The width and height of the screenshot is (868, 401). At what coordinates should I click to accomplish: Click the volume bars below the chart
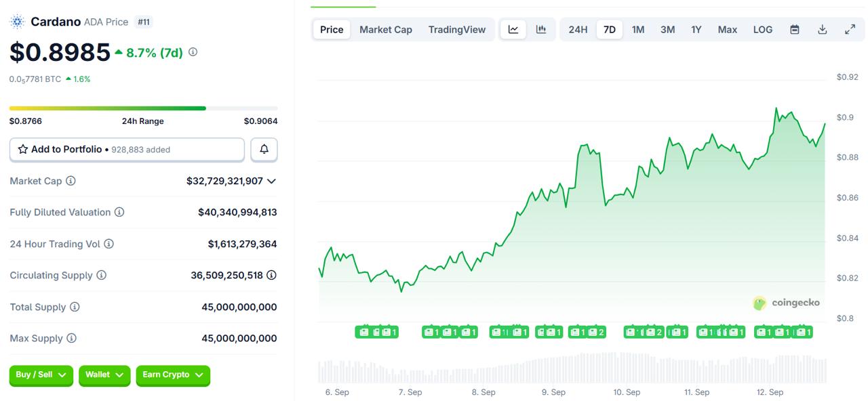[572, 367]
